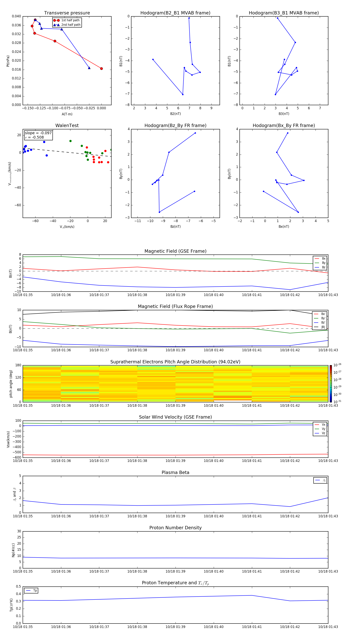351x644 pixels.
Task: Click the Tp legend entry
Action: coord(31,591)
